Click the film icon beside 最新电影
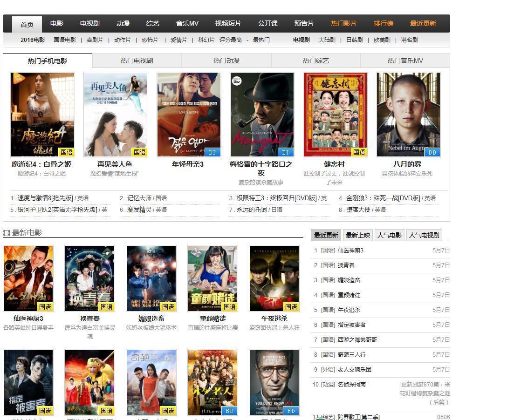This screenshot has height=420, width=507. click(x=7, y=233)
